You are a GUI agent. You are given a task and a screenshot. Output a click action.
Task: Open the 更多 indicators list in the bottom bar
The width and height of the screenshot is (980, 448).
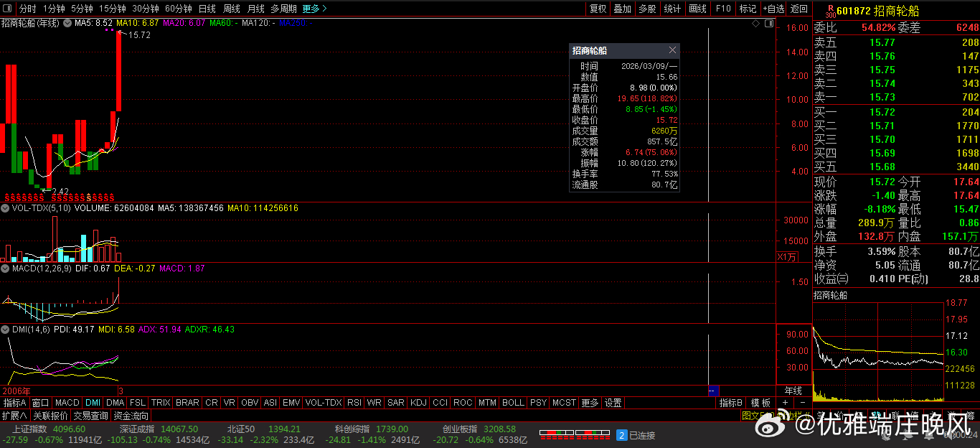point(590,403)
